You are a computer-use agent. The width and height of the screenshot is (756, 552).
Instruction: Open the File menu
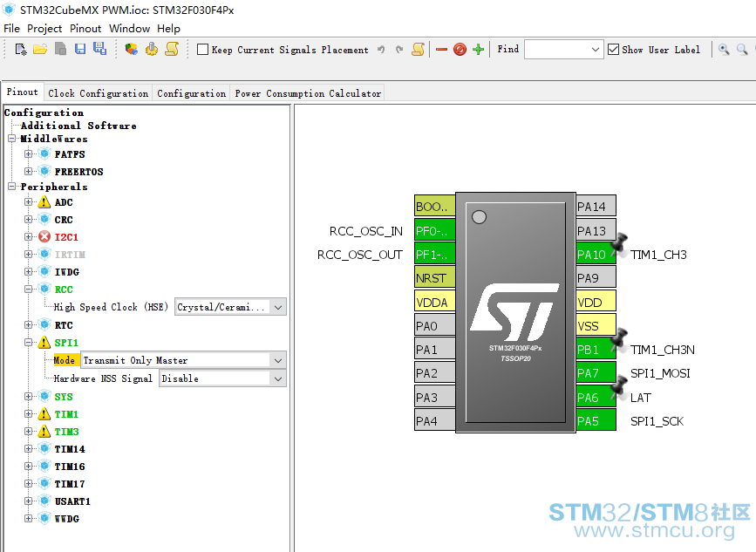click(11, 29)
